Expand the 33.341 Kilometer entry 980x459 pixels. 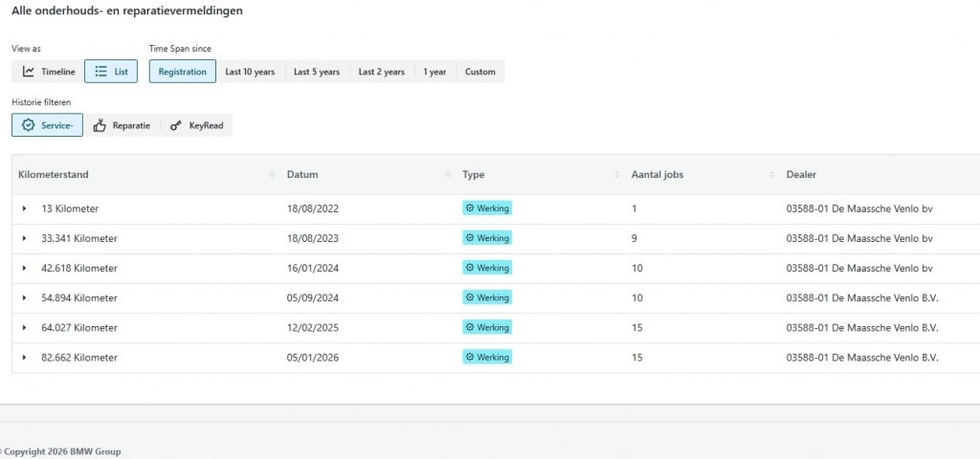click(x=25, y=238)
